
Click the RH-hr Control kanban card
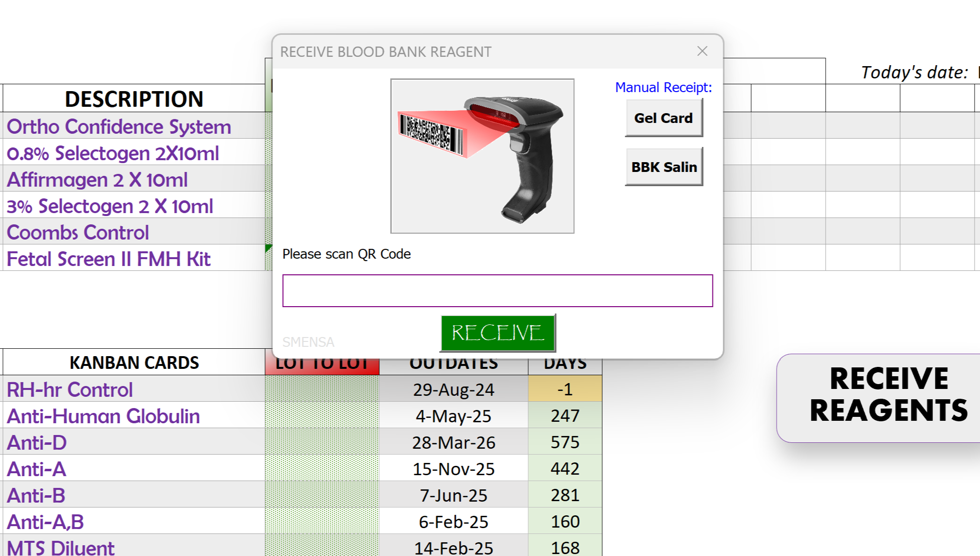(70, 390)
